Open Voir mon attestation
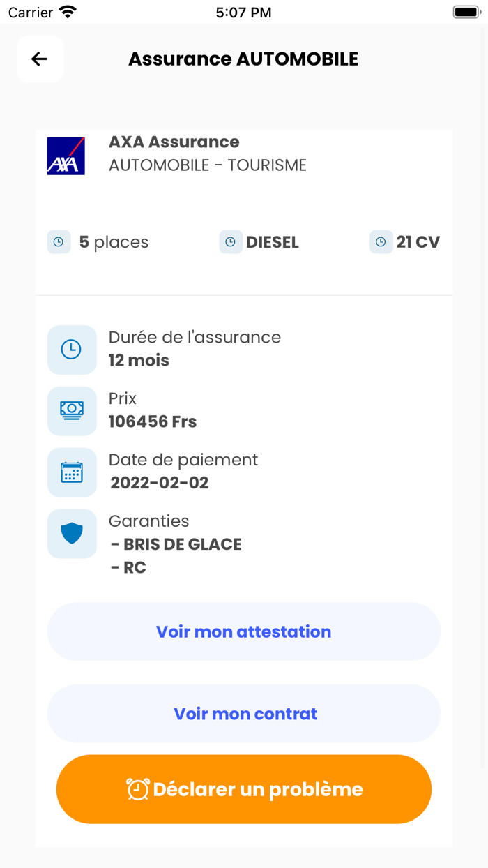Image resolution: width=488 pixels, height=868 pixels. coord(244,631)
